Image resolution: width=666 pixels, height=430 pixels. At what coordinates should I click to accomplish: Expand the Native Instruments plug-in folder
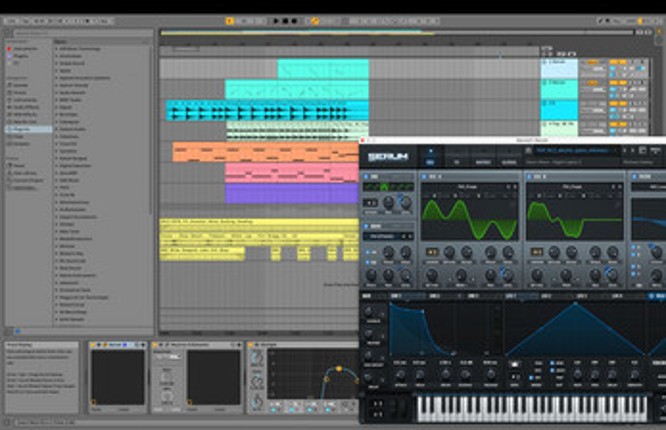pos(56,275)
